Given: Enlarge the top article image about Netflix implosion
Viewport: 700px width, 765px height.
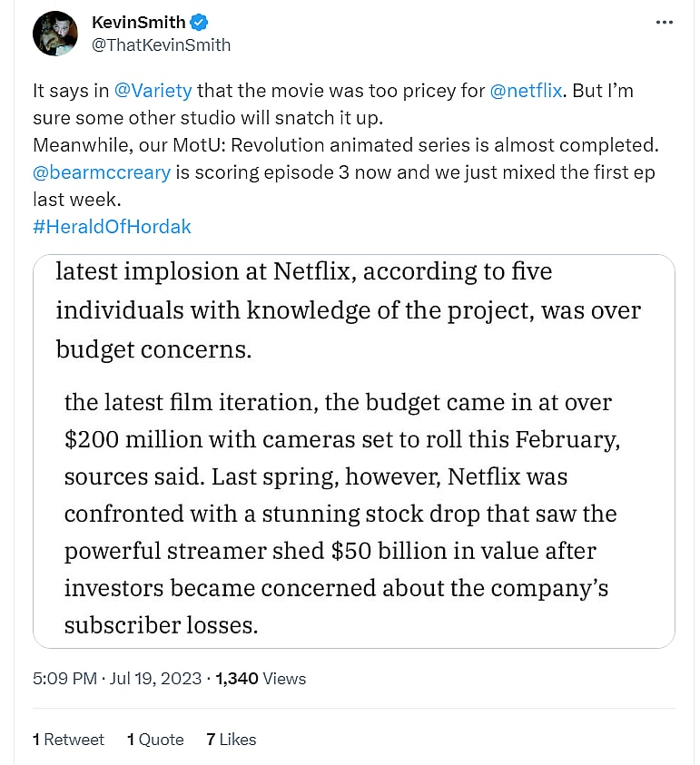Looking at the screenshot, I should pos(353,310).
